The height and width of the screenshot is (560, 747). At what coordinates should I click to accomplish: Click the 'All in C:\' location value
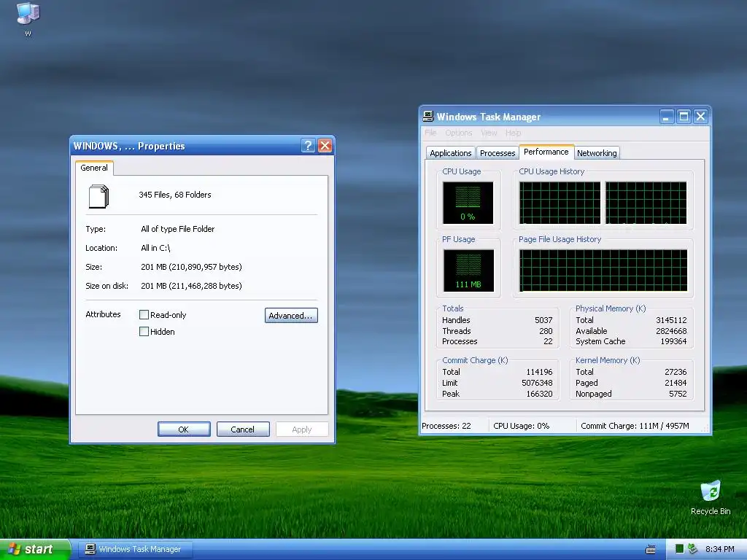click(155, 248)
